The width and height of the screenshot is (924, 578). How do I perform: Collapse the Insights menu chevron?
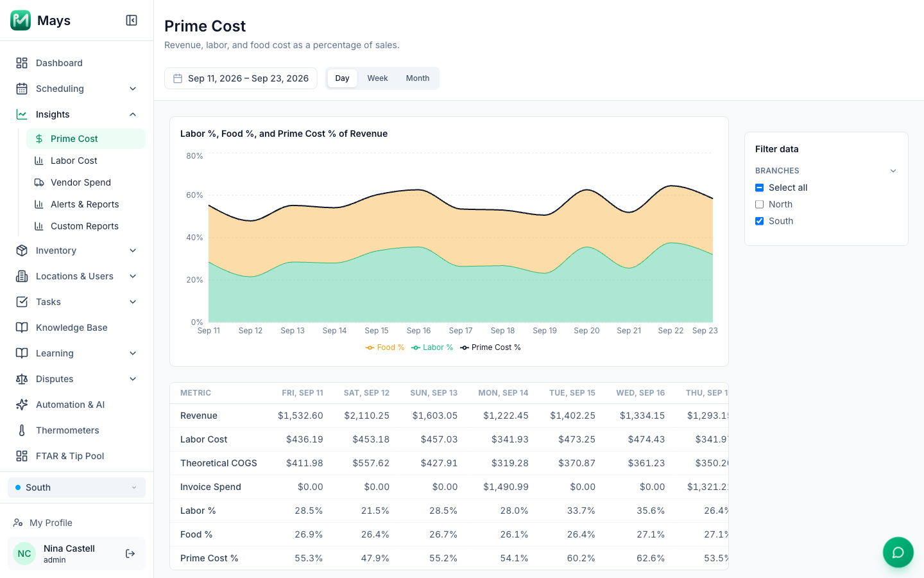coord(133,114)
